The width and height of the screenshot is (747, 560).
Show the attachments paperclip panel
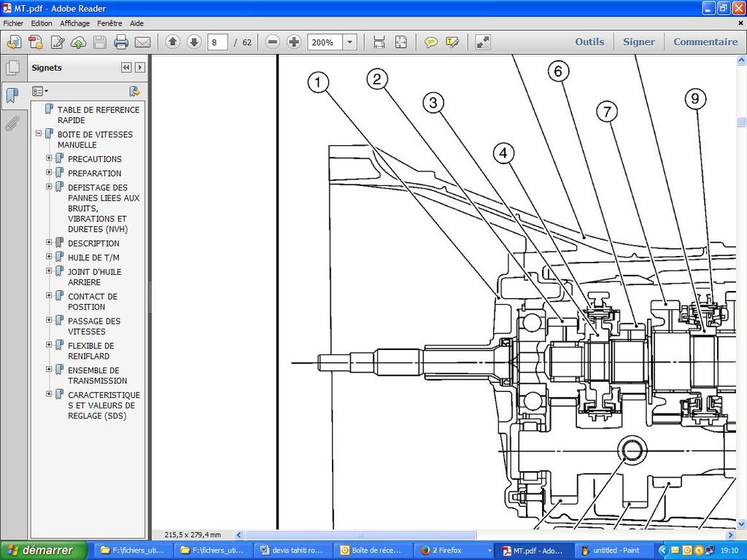tap(12, 123)
